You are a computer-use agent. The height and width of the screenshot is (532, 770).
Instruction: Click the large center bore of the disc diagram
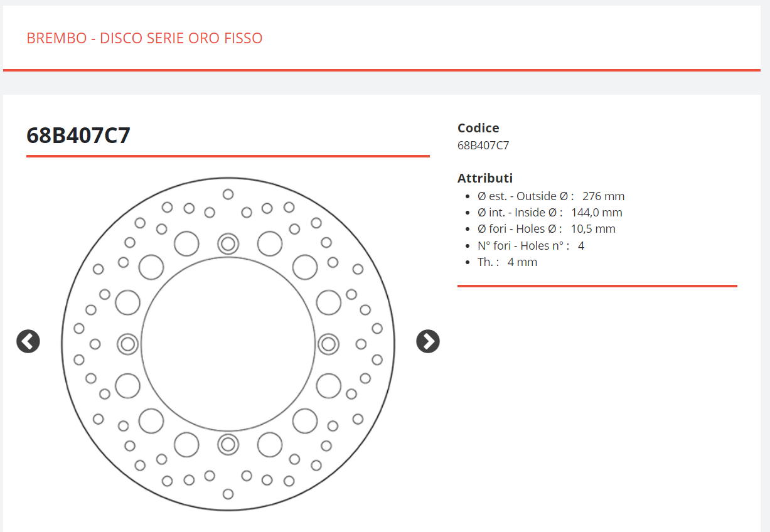[x=228, y=344]
